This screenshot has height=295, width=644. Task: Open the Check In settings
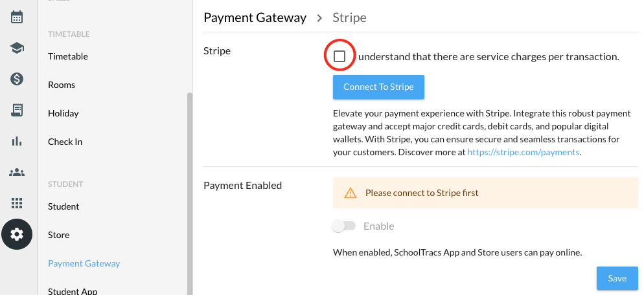(x=65, y=142)
